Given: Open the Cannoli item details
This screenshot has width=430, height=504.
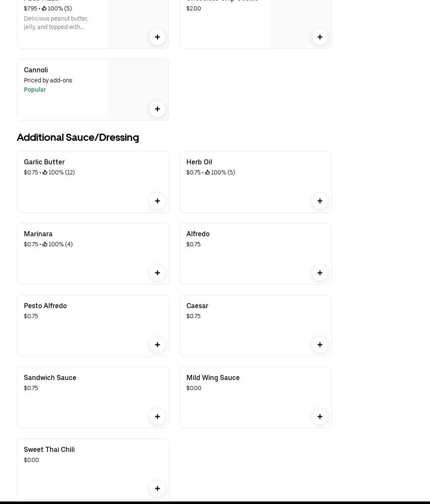Looking at the screenshot, I should tap(36, 70).
